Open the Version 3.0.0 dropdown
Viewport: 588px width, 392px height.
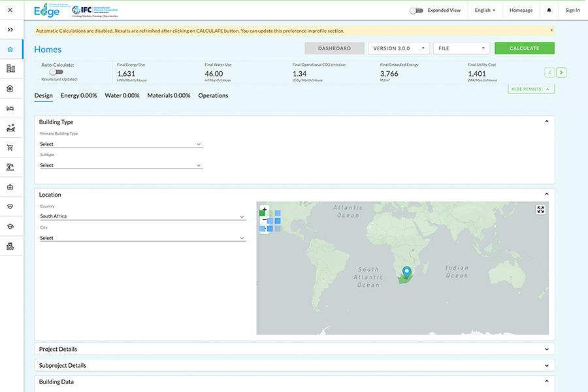399,48
